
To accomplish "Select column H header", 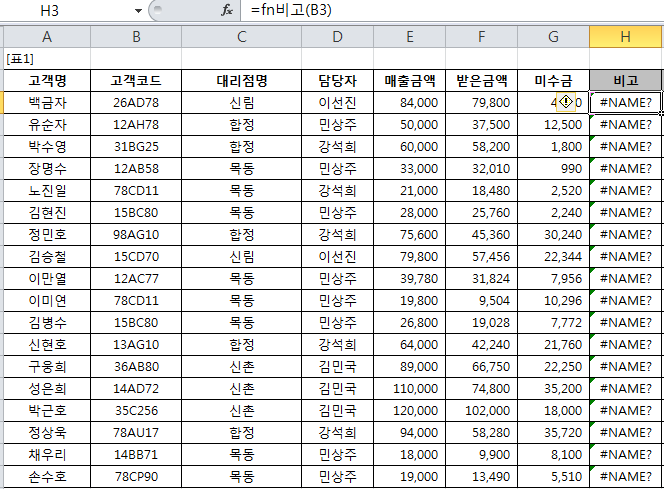I will click(625, 37).
